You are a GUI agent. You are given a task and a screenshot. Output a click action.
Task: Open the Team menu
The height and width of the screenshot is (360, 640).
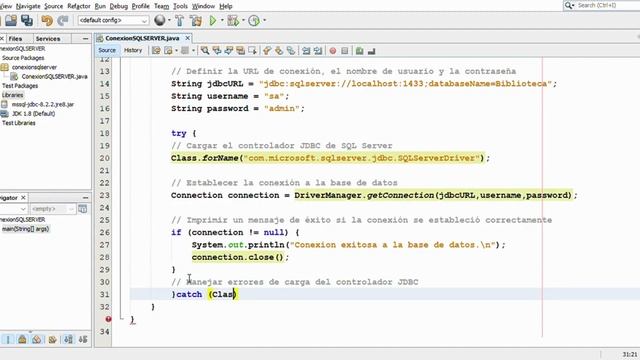tap(161, 6)
